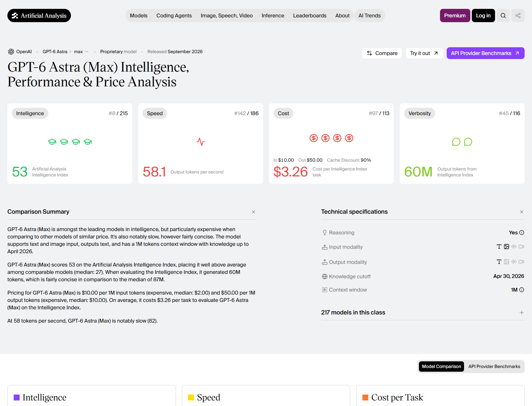
Task: Click the Premium button
Action: tap(455, 16)
